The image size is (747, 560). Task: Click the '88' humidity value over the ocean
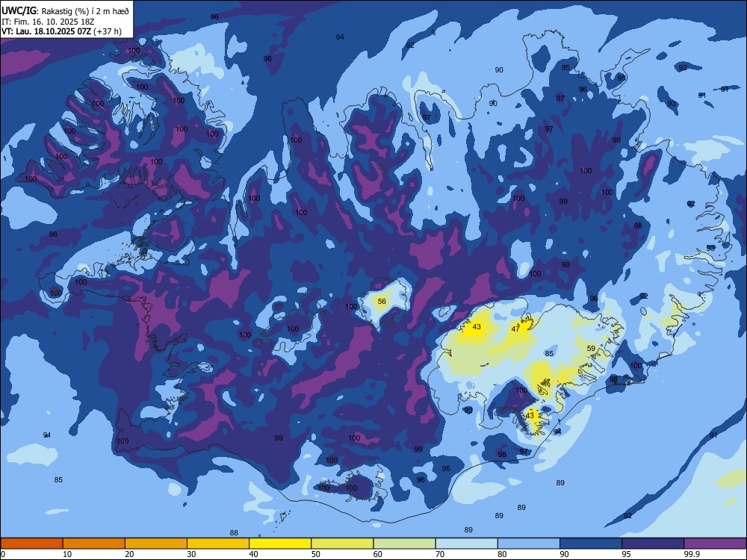point(234,533)
